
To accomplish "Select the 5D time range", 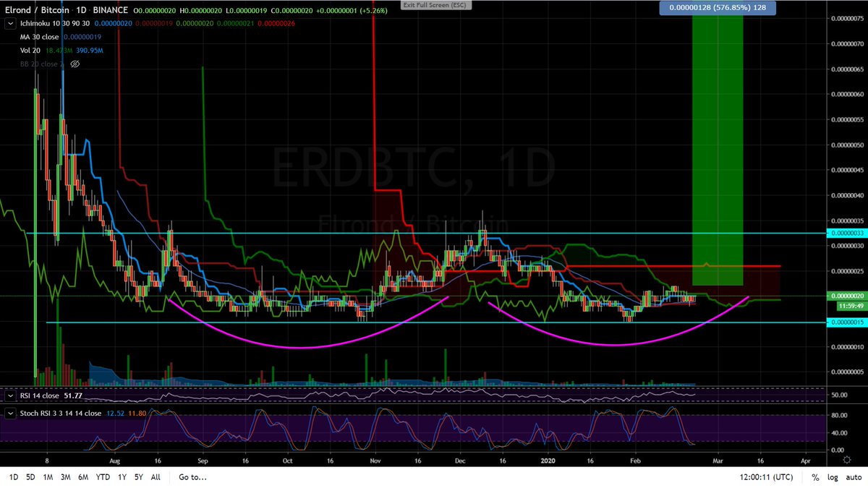I will [x=30, y=477].
